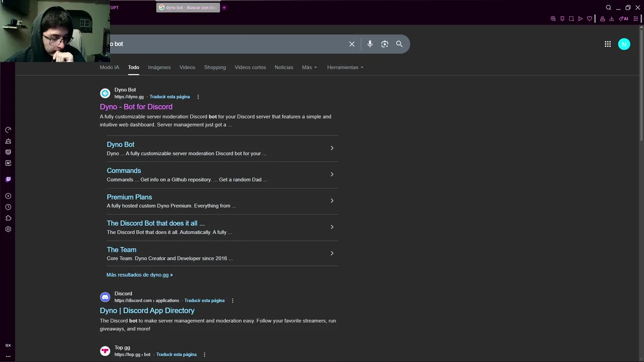Click the heart bookmark icon in toolbar
Image resolution: width=644 pixels, height=362 pixels.
click(589, 19)
